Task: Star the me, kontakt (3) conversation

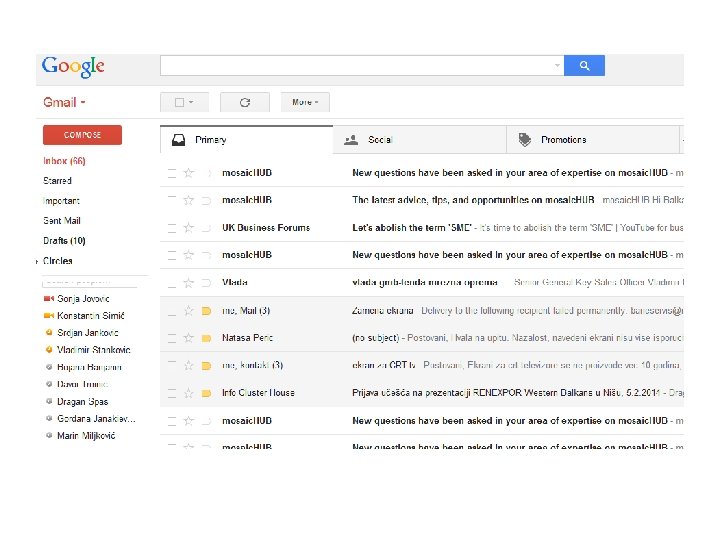Action: click(x=188, y=366)
